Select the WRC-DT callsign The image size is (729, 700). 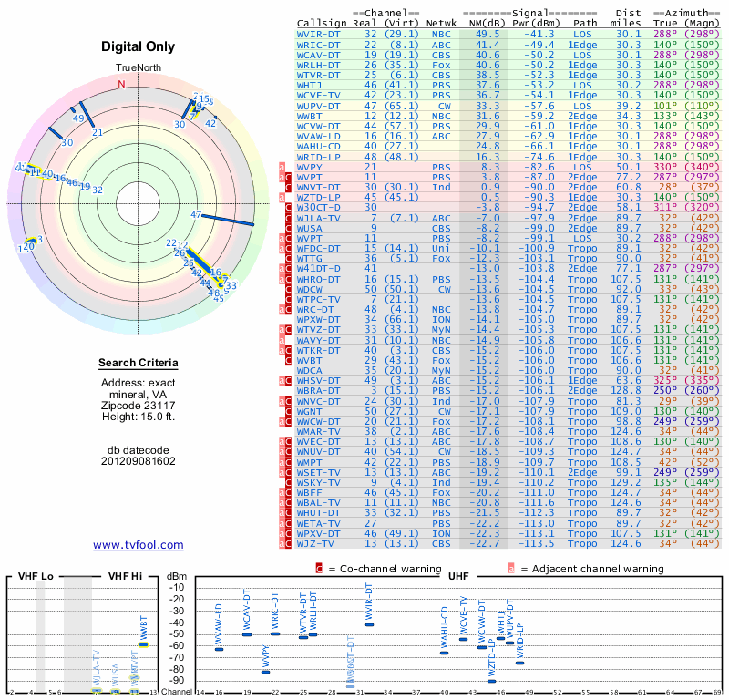pos(315,310)
